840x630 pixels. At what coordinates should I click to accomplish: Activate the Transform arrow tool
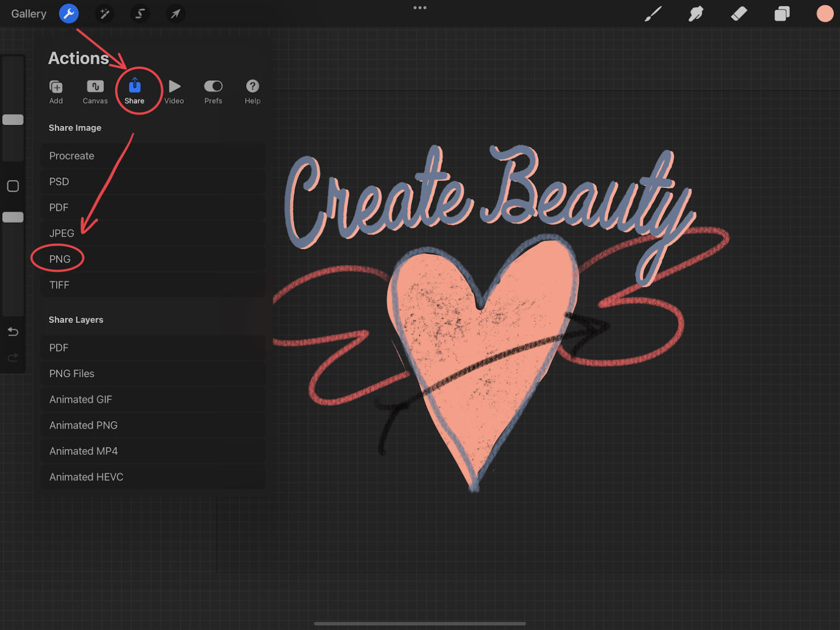point(174,14)
